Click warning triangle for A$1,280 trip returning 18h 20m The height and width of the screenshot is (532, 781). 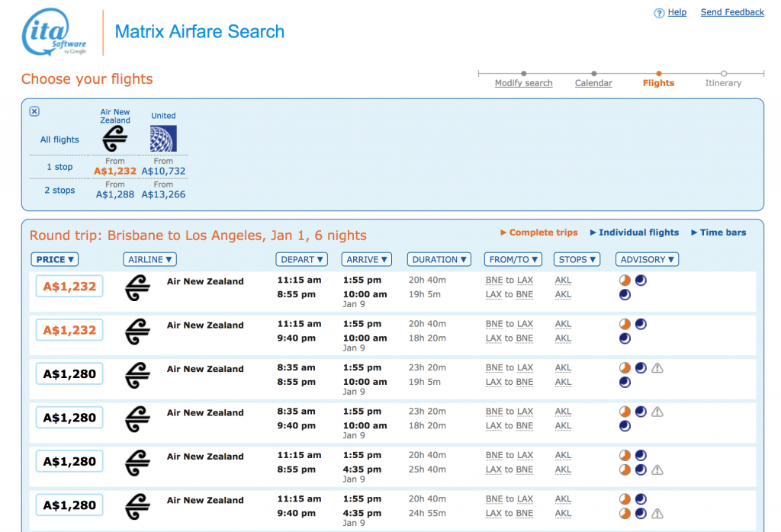657,412
